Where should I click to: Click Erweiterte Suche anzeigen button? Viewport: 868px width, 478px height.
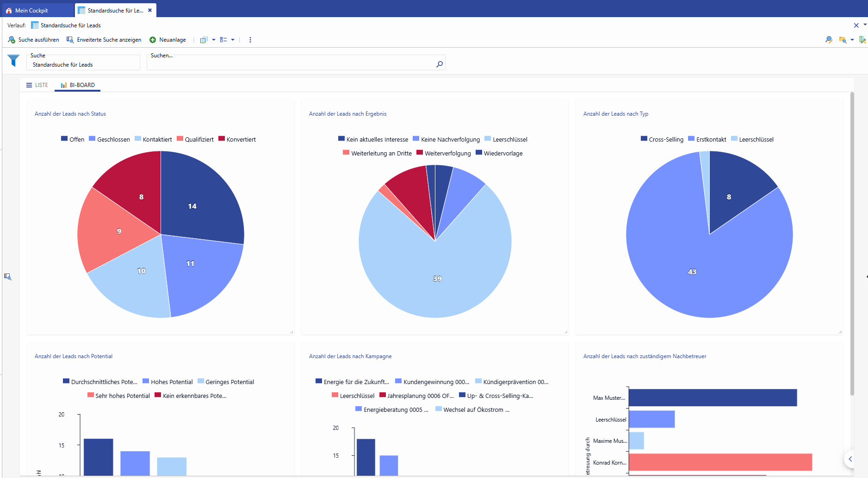click(104, 40)
